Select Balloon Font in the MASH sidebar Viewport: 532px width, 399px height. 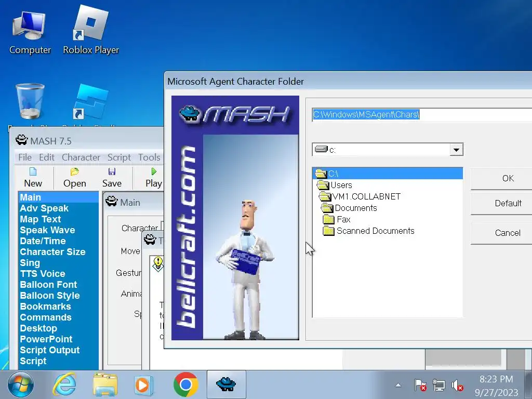58,284
